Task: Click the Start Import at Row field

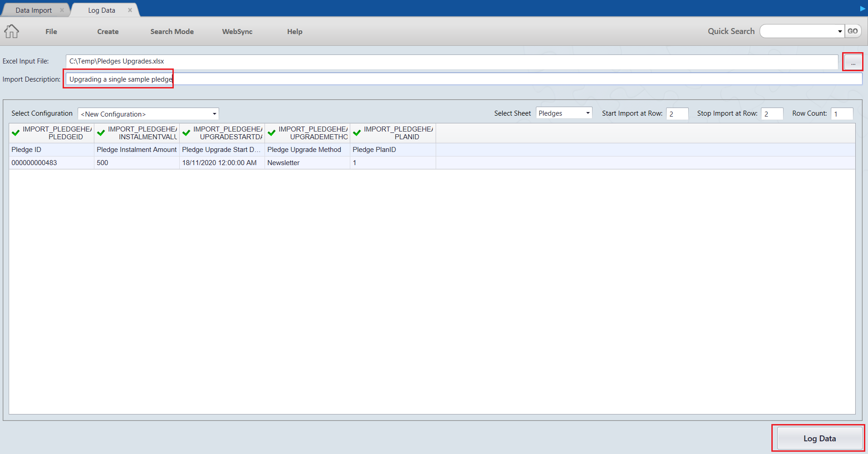Action: tap(677, 113)
